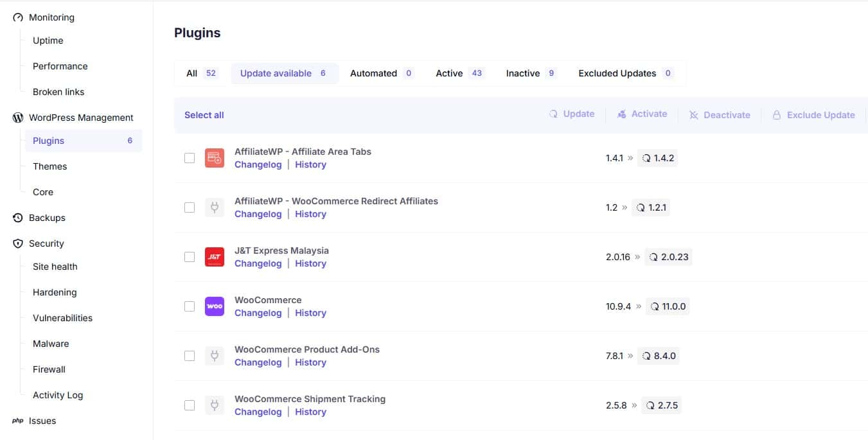This screenshot has width=868, height=440.
Task: Update WooCommerce Redirect Affiliates to 1.2.1
Action: click(x=651, y=207)
